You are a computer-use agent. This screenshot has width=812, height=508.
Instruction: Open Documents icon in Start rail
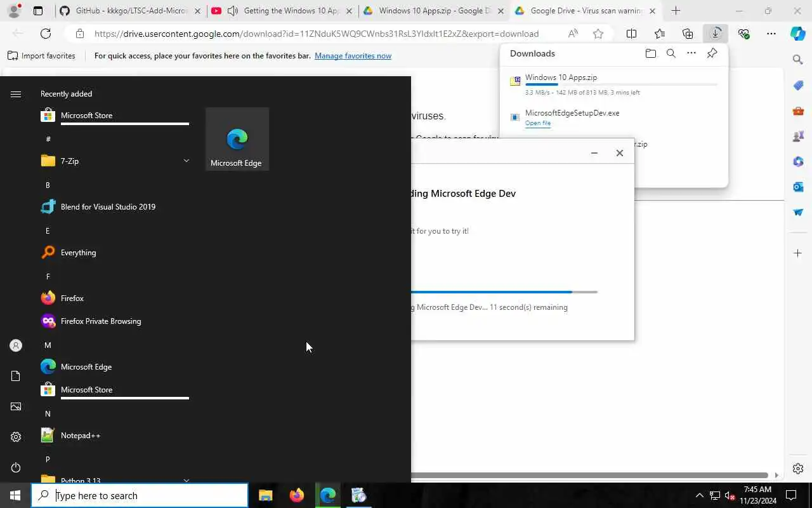click(16, 376)
